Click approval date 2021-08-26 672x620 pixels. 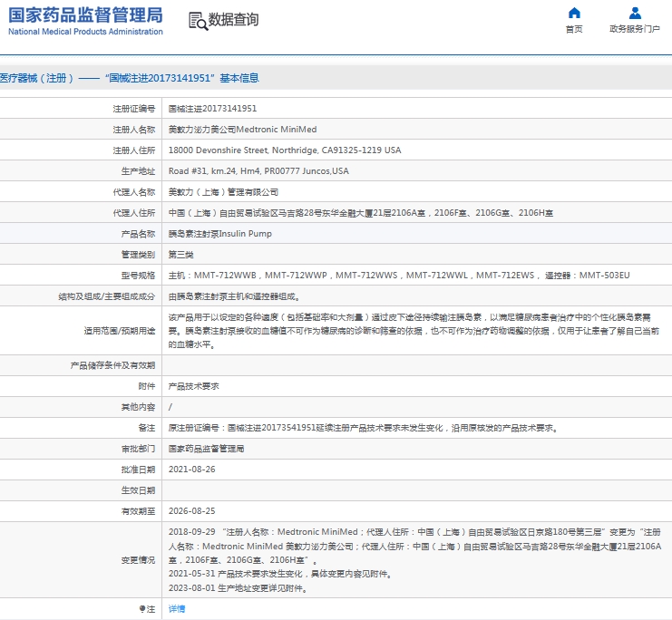pos(191,470)
